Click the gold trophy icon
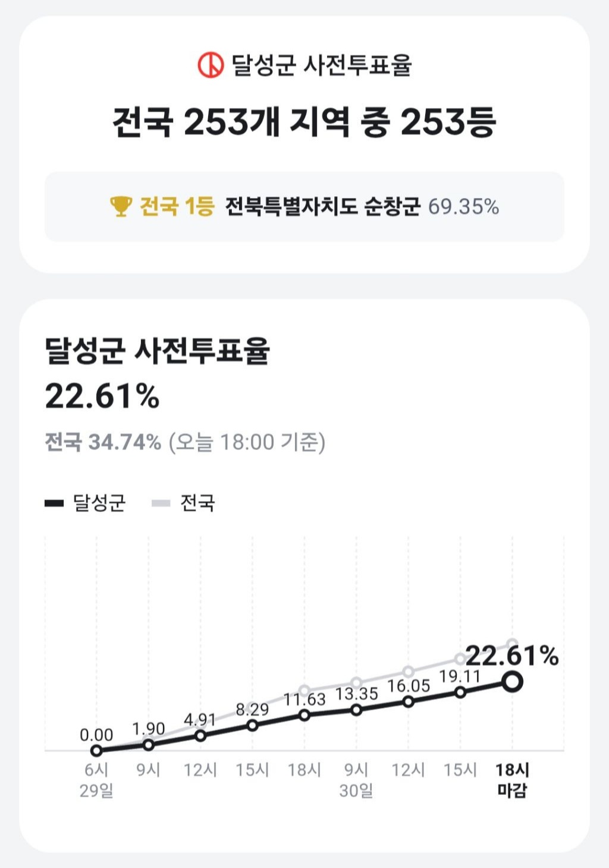This screenshot has height=868, width=609. [121, 206]
